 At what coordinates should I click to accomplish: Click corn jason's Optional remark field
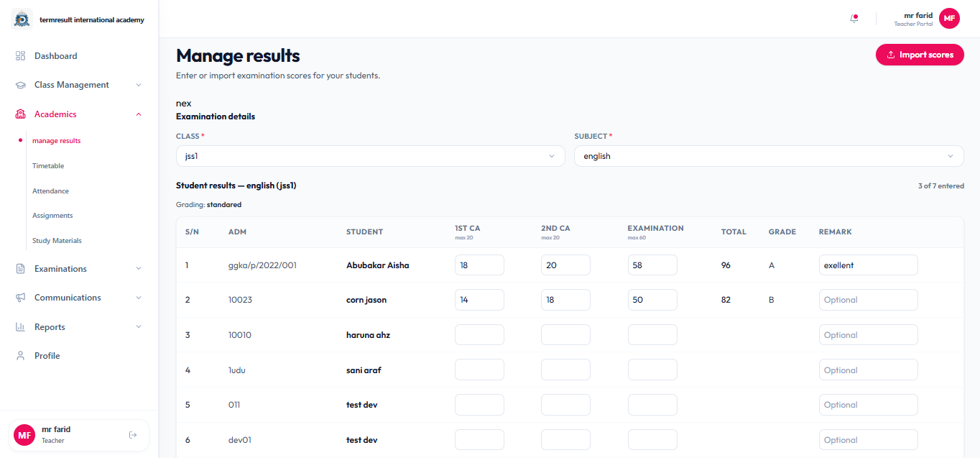(x=869, y=300)
